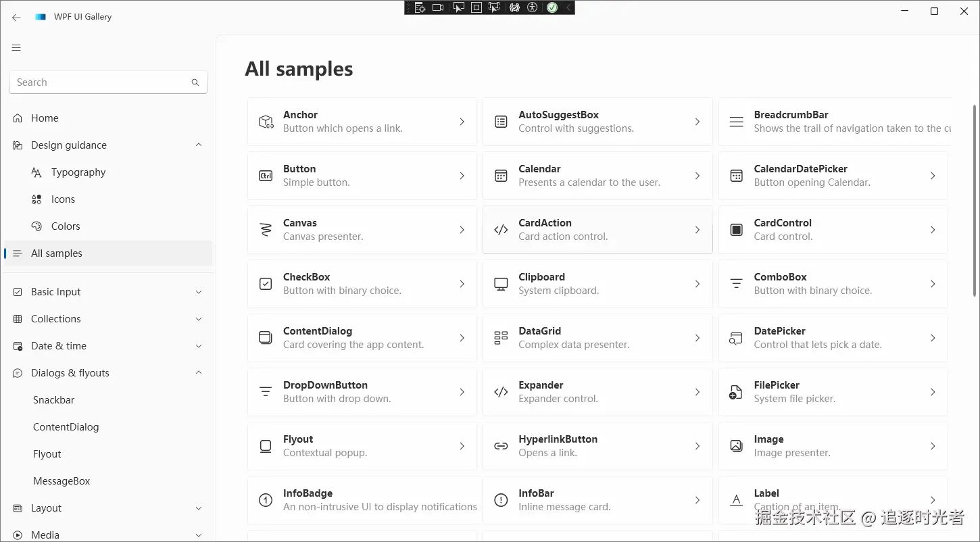Click the Home icon in sidebar
Viewport: 980px width, 542px height.
(x=18, y=118)
